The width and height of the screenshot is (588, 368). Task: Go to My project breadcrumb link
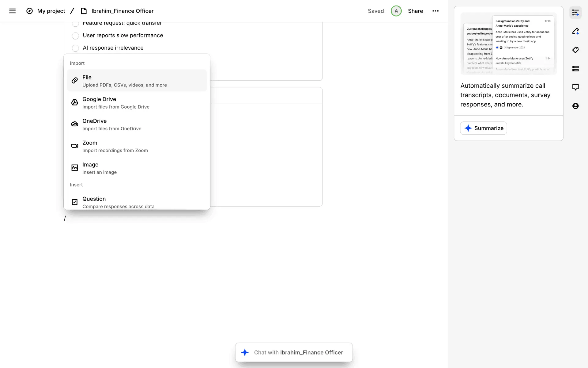(x=51, y=11)
